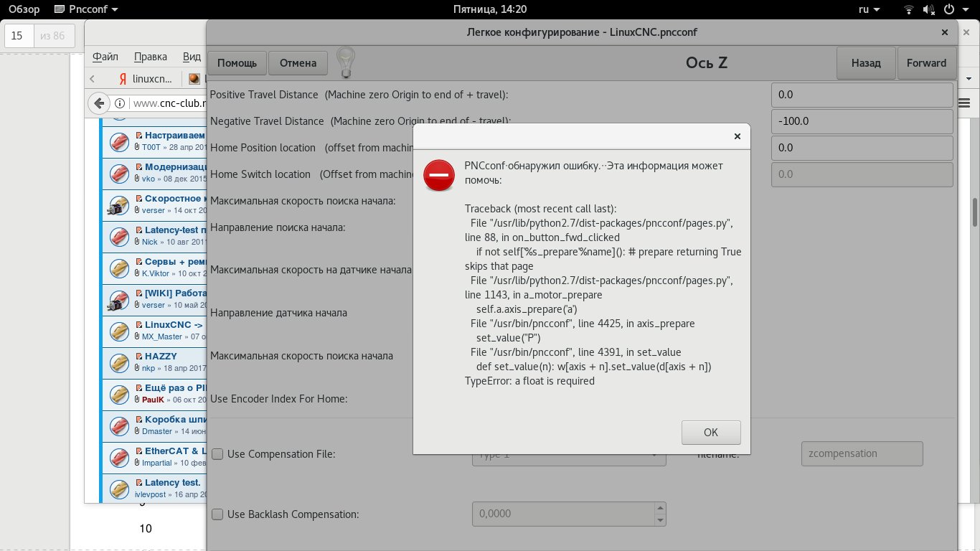Click the TypeError: a float is required text

coord(530,382)
